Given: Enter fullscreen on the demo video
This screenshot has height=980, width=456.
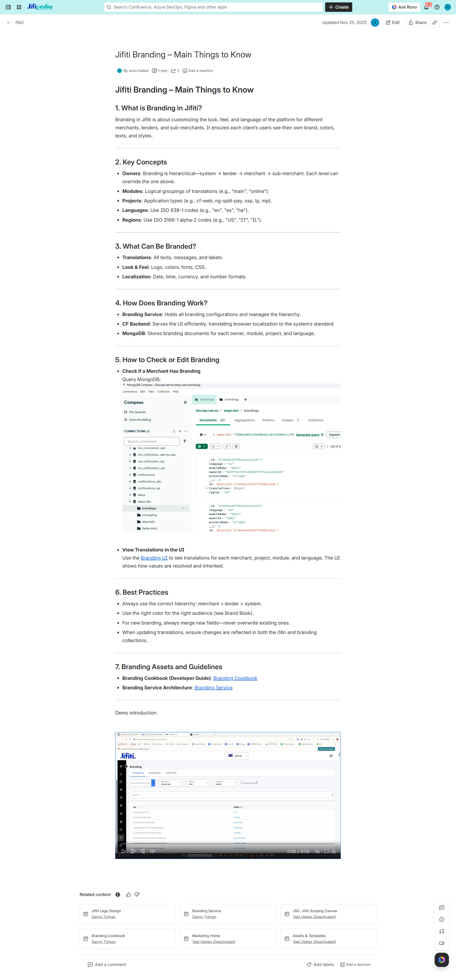Looking at the screenshot, I should pyautogui.click(x=327, y=851).
